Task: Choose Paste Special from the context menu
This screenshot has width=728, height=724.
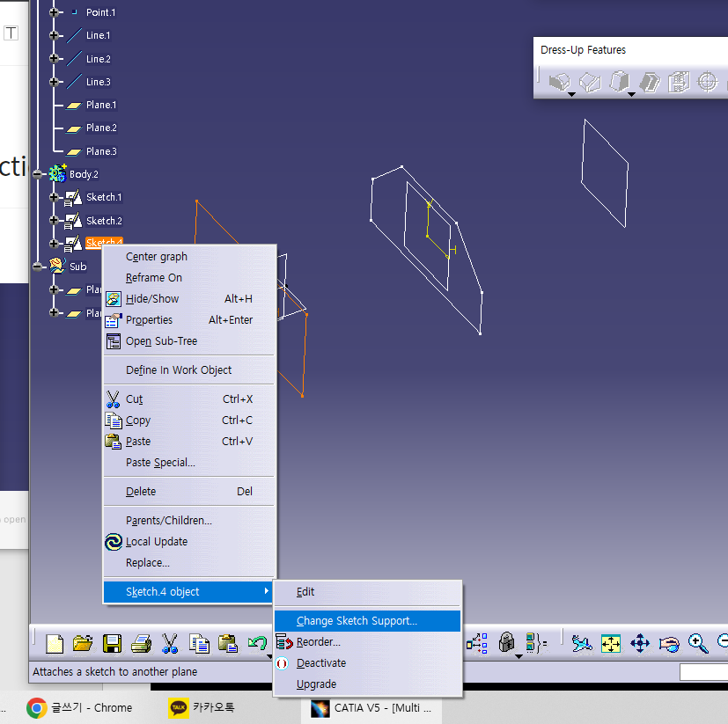Action: (188, 463)
